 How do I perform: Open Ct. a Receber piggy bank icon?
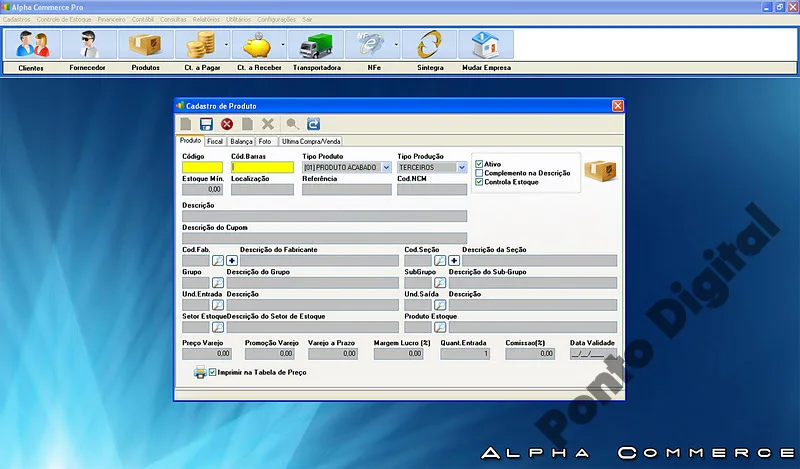tap(258, 44)
